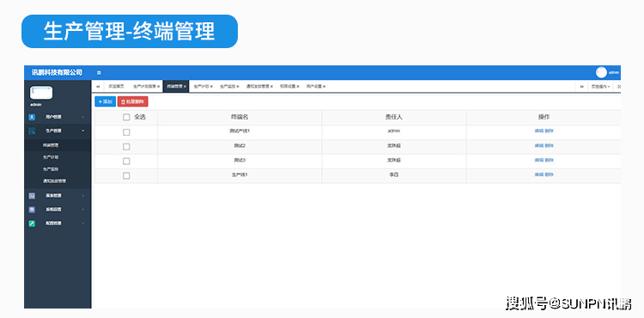Click the 终端名 column header
Viewport: 644px width, 318px height.
240,117
